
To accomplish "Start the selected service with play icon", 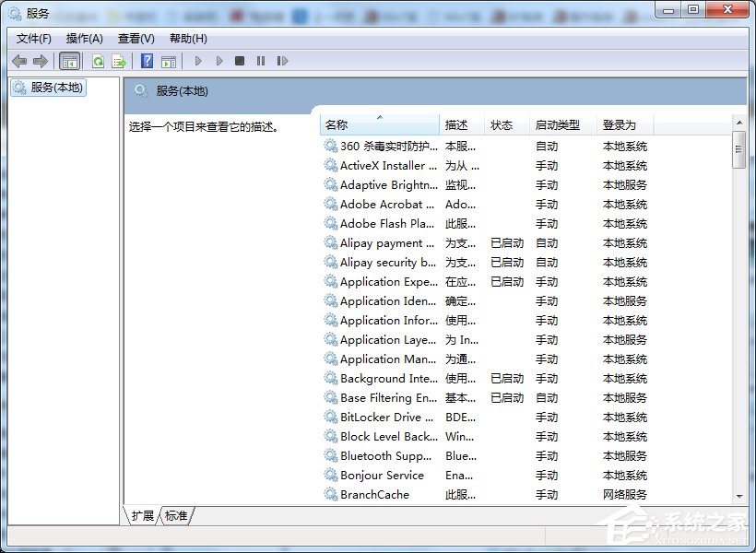I will pyautogui.click(x=198, y=61).
